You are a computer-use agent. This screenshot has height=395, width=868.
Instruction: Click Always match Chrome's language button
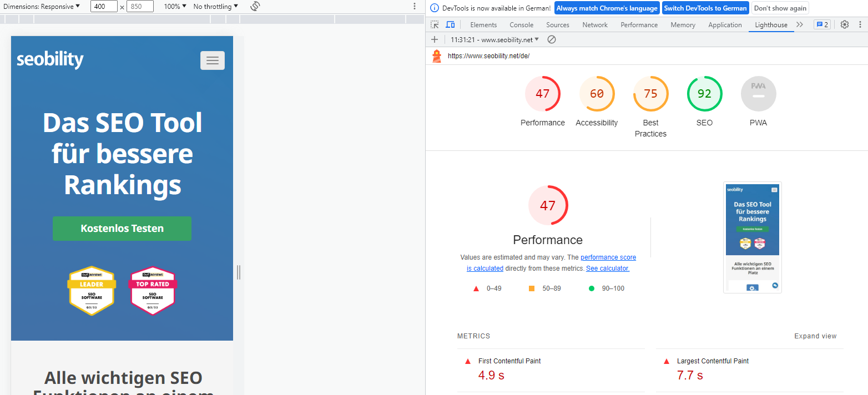click(607, 8)
